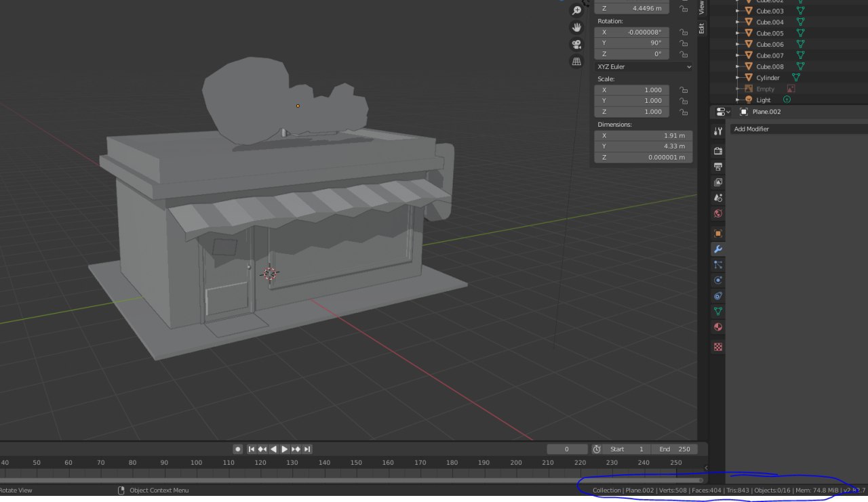Open the Object Data mesh tab
The height and width of the screenshot is (502, 868).
pos(718,312)
